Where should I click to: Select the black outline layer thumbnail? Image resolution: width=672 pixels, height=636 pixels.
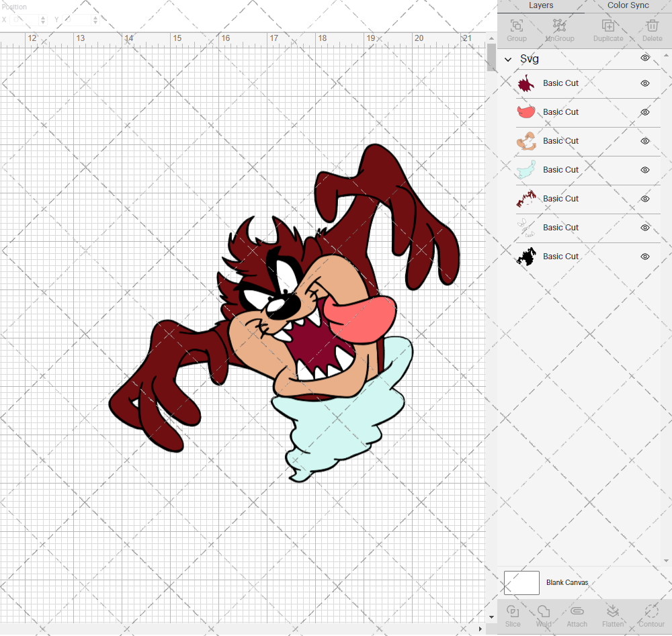pos(526,256)
